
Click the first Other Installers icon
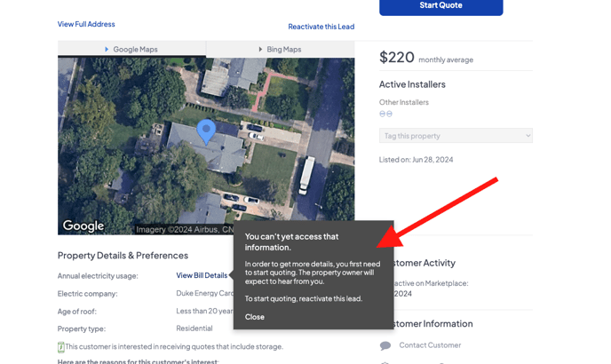pos(383,114)
